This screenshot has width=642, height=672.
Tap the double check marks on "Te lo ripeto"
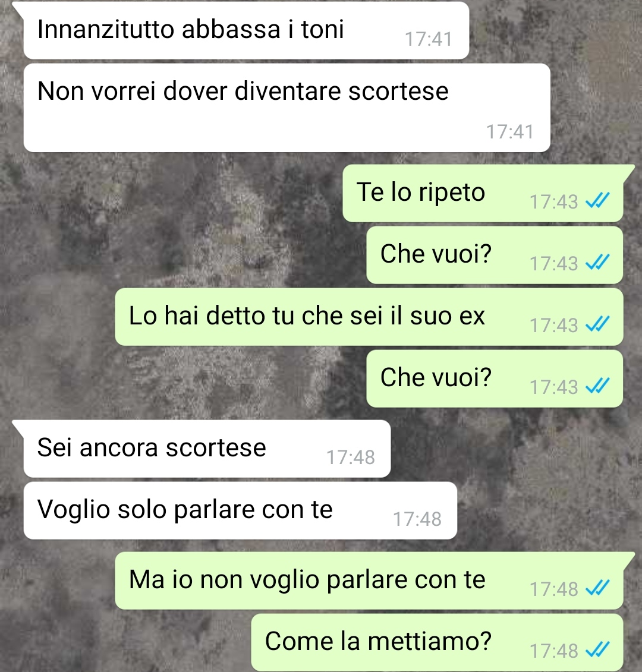tap(597, 201)
